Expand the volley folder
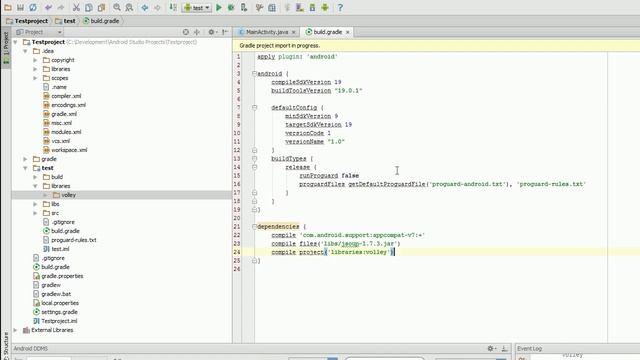The height and width of the screenshot is (360, 640). (45, 195)
